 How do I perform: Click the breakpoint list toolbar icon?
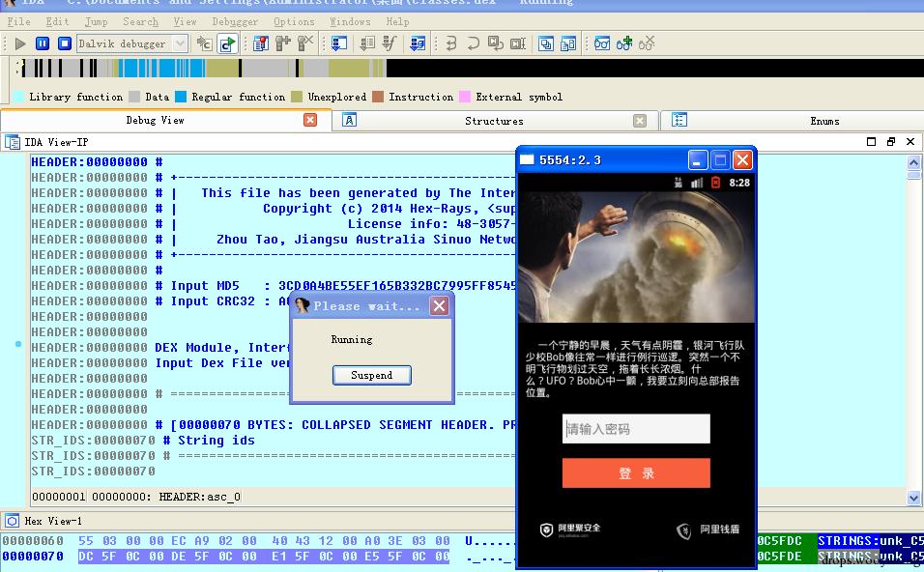coord(261,43)
